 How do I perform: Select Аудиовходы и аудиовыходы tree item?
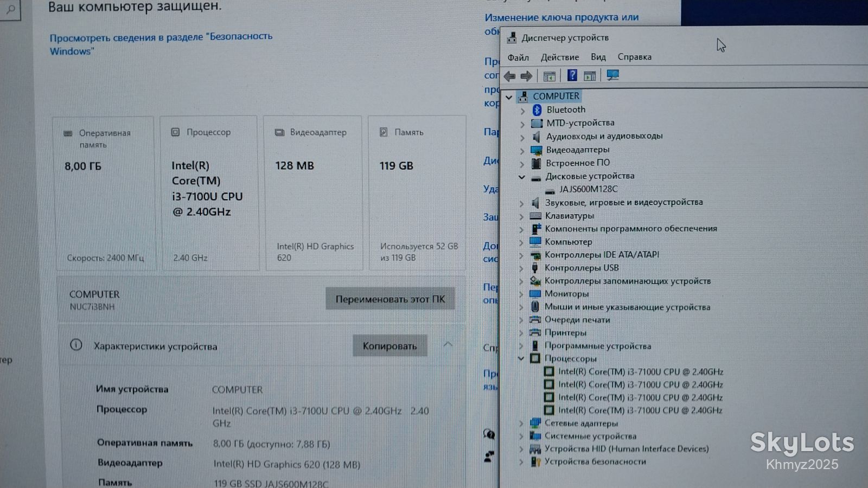(x=604, y=136)
